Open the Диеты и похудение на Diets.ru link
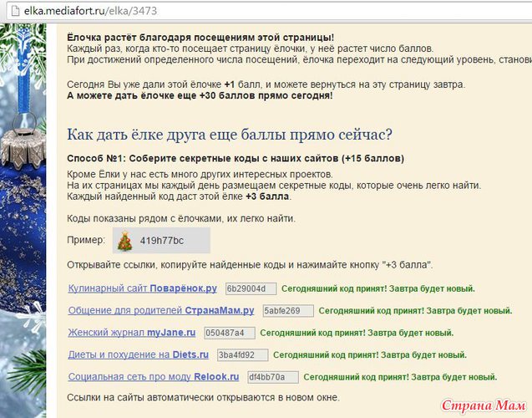The width and height of the screenshot is (532, 418). coord(139,354)
